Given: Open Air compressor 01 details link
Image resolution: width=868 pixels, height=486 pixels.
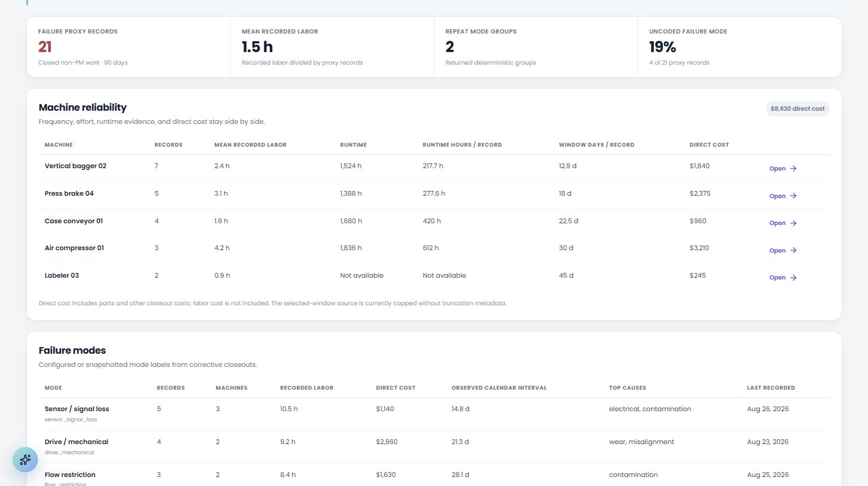Looking at the screenshot, I should 783,250.
